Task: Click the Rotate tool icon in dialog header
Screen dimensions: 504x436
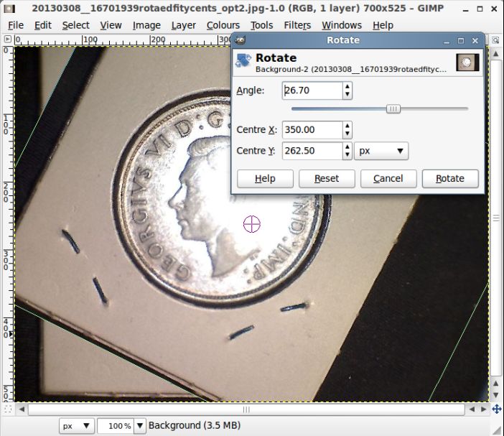Action: (x=243, y=61)
